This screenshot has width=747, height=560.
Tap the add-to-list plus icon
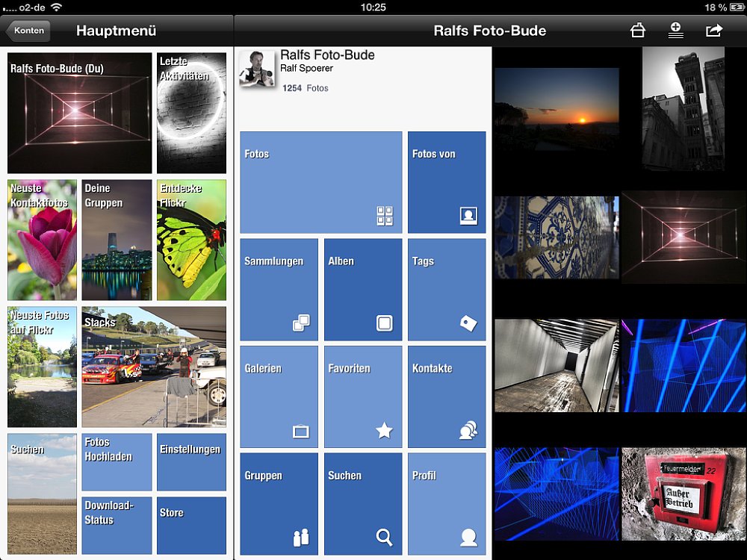click(675, 31)
